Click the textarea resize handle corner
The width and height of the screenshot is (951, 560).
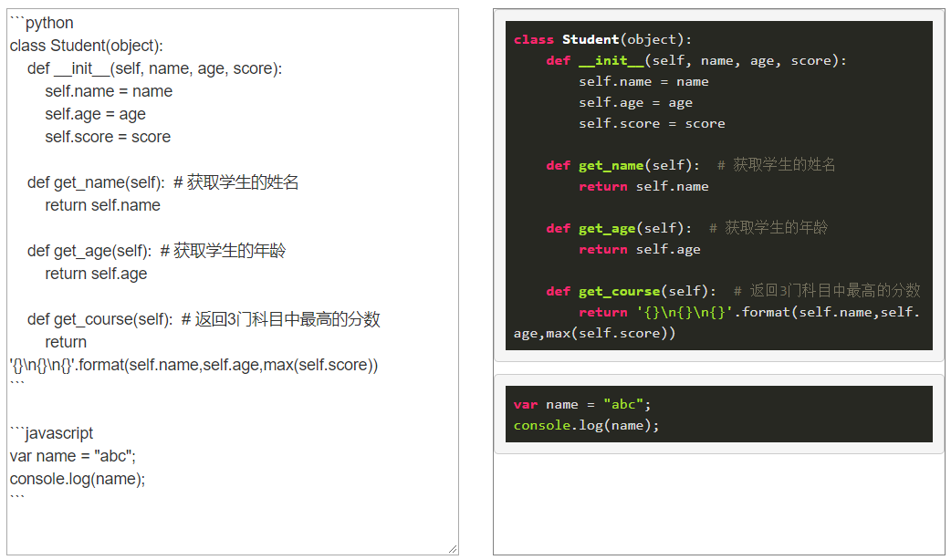click(x=453, y=548)
